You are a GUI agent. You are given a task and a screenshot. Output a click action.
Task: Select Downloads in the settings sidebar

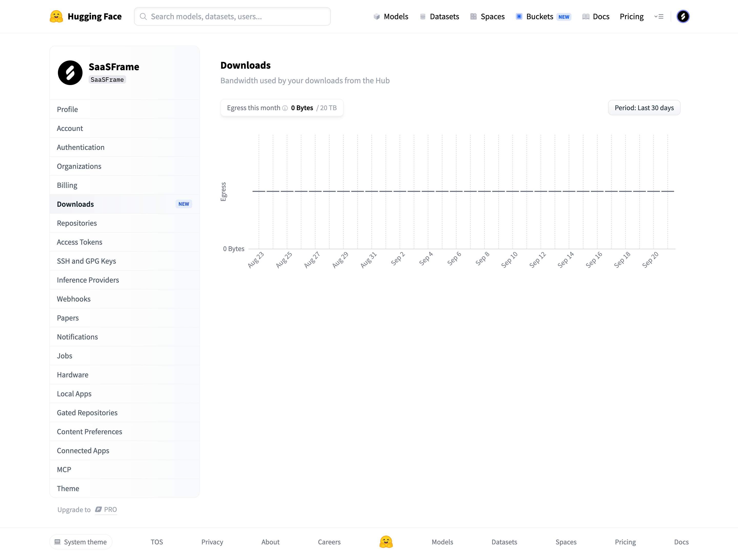[125, 204]
